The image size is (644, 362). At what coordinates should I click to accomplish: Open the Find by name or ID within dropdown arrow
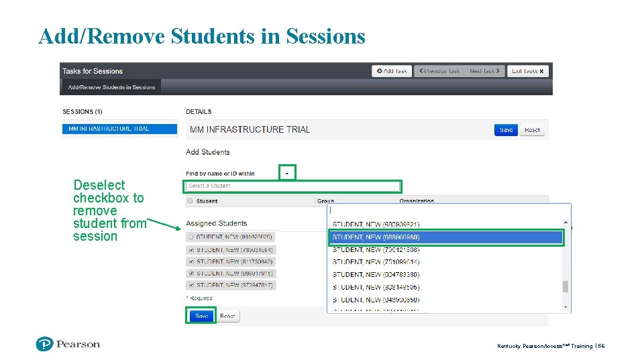[x=287, y=173]
